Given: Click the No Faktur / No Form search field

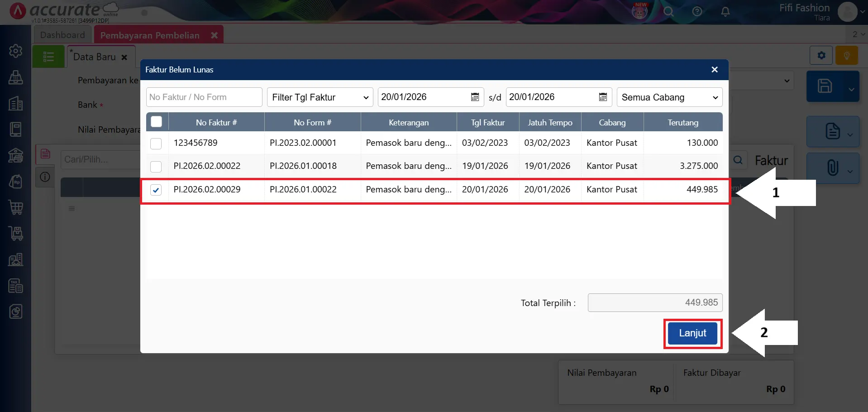Looking at the screenshot, I should [204, 97].
